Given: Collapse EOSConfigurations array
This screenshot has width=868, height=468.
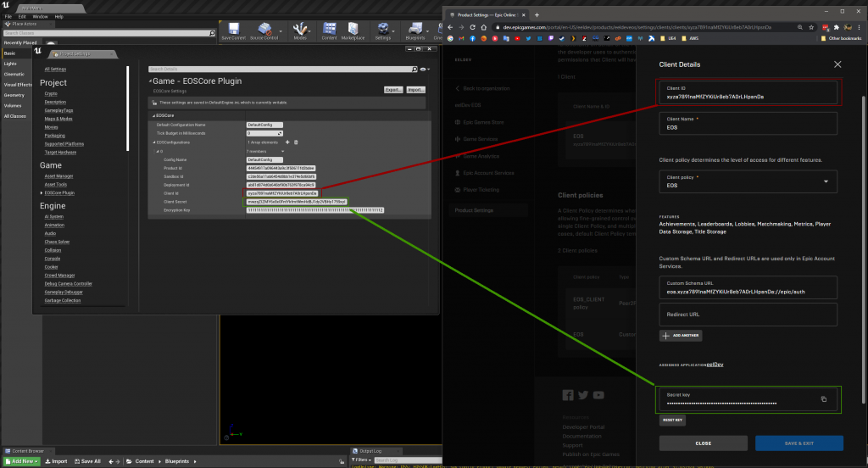Looking at the screenshot, I should (x=154, y=142).
